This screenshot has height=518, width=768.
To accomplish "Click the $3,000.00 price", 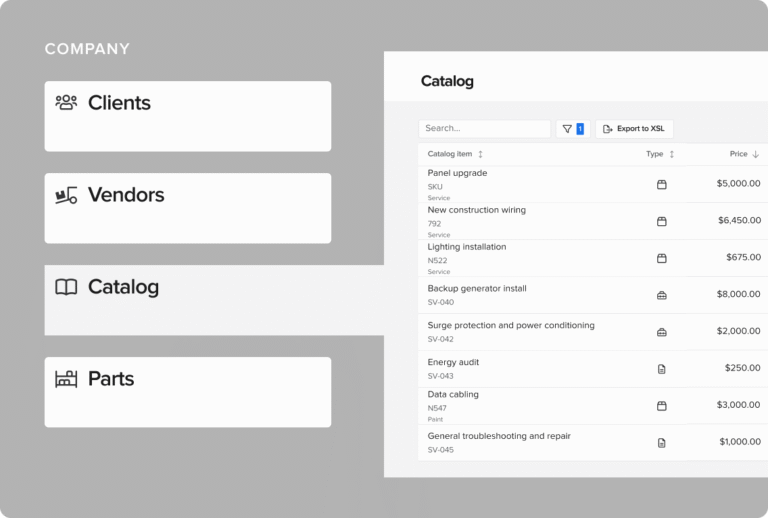I will tap(739, 405).
